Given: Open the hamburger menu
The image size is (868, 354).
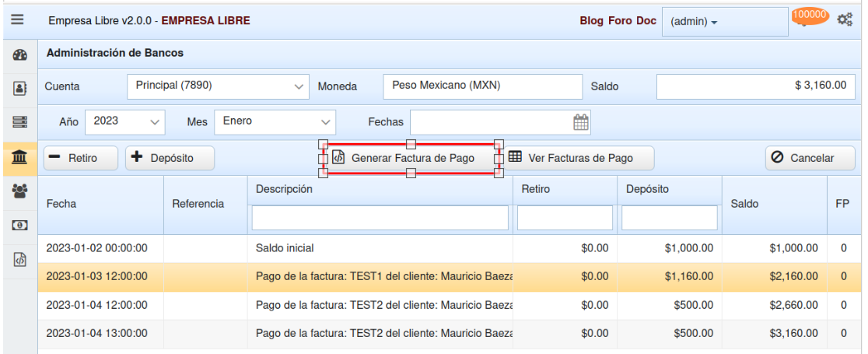Looking at the screenshot, I should click(x=17, y=20).
